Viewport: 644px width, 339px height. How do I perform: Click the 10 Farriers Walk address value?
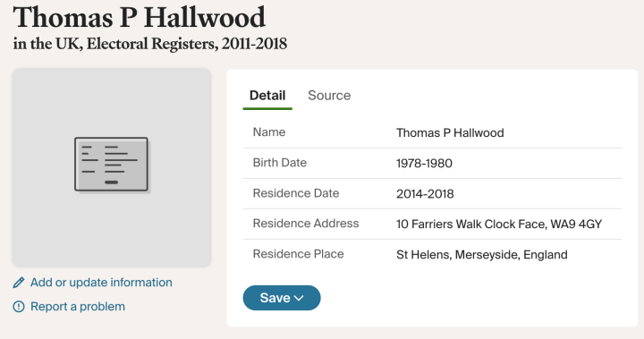499,224
